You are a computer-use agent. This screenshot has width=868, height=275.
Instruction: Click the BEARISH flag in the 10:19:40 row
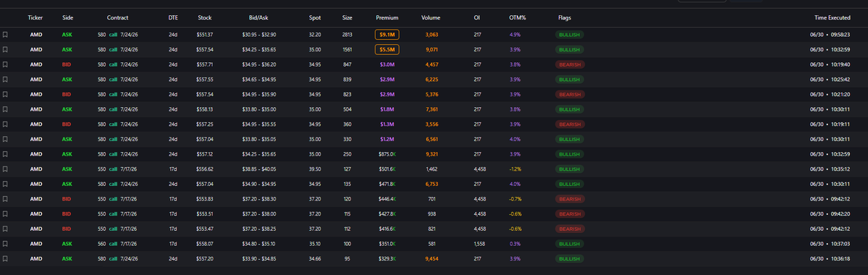coord(570,64)
